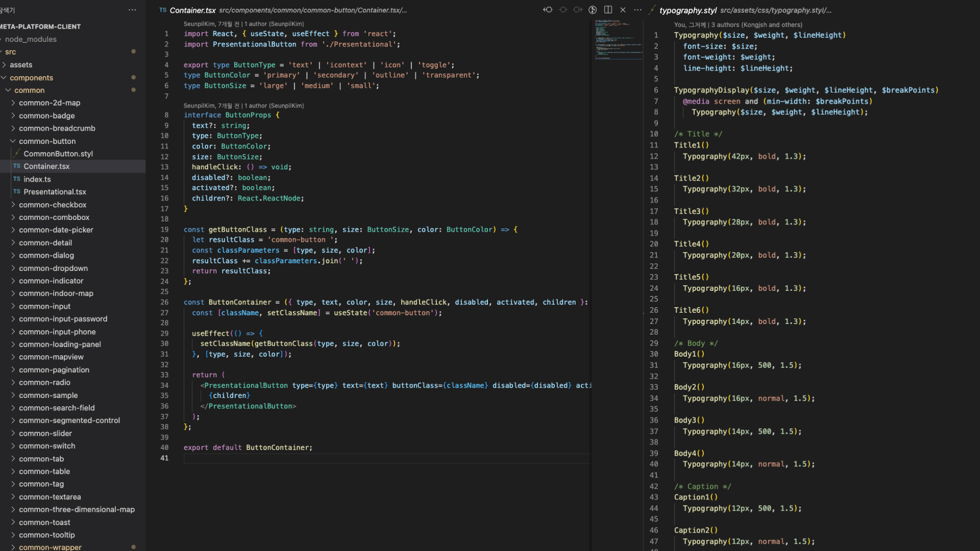Open the '3 authors' CodeLens in typography.styl

click(x=738, y=24)
